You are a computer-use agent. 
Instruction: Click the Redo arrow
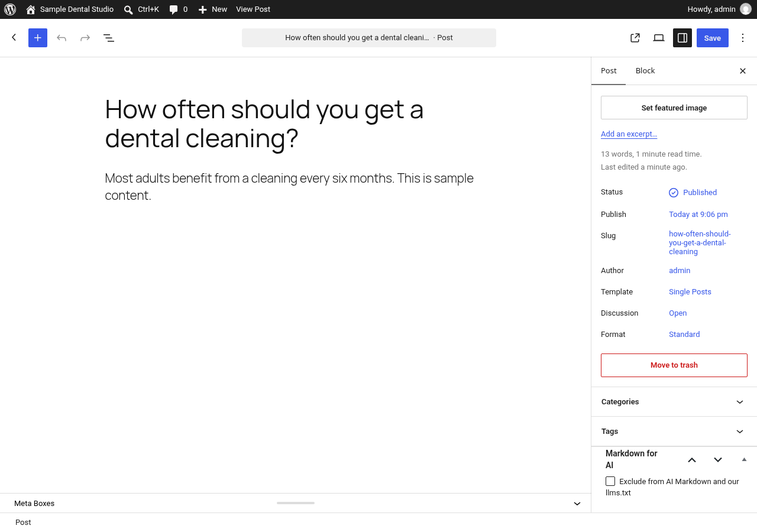click(85, 38)
